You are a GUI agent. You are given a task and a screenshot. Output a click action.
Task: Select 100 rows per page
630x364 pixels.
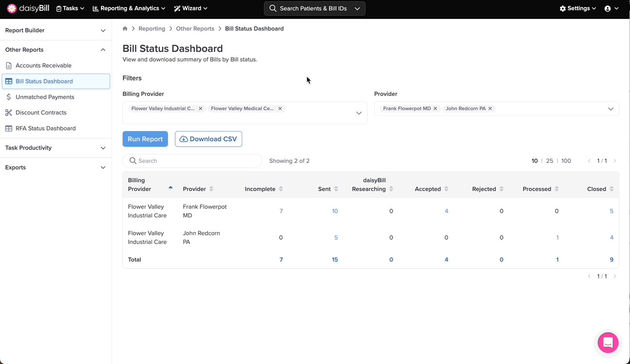(566, 161)
